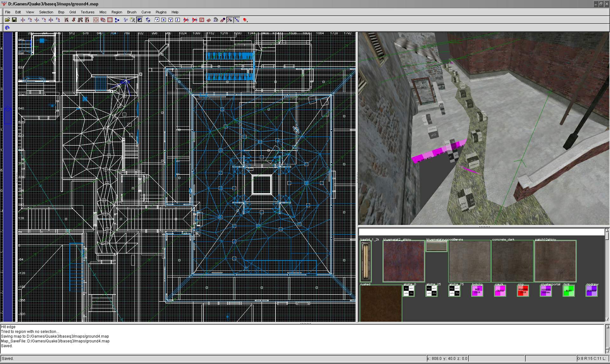Click the red stop icon in toolbar
The width and height of the screenshot is (610, 364).
click(245, 20)
